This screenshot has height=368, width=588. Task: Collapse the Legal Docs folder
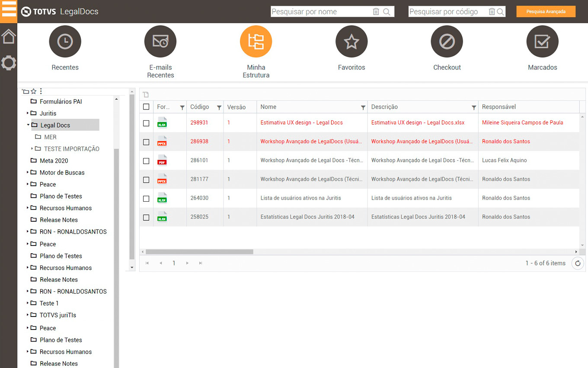[28, 125]
